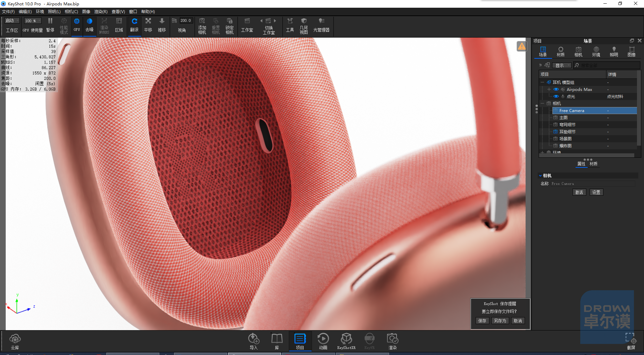The height and width of the screenshot is (355, 644).
Task: Click 保存 in save reminder
Action: click(x=482, y=321)
